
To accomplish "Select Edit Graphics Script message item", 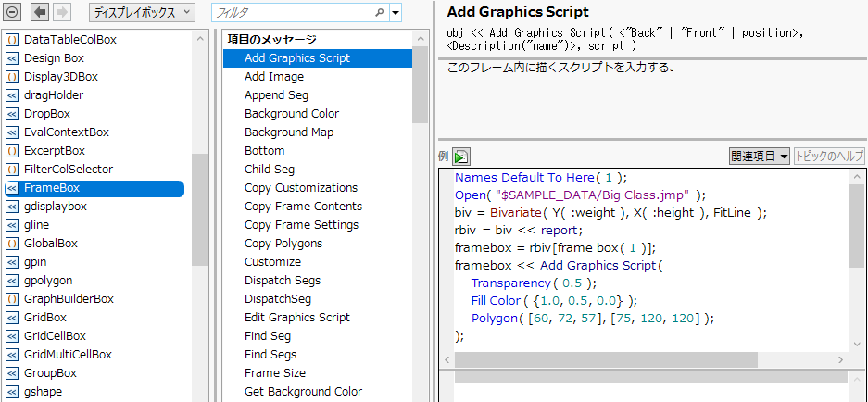I will [x=296, y=318].
